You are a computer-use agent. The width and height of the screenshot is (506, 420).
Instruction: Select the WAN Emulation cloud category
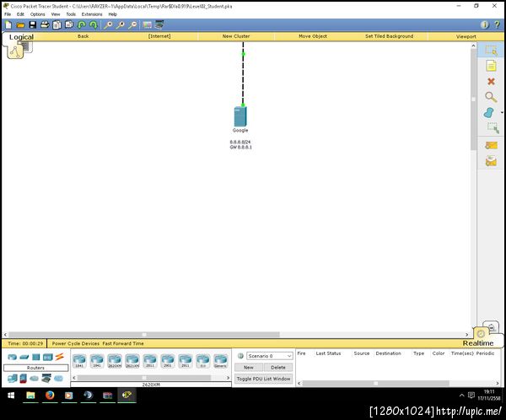point(35,379)
